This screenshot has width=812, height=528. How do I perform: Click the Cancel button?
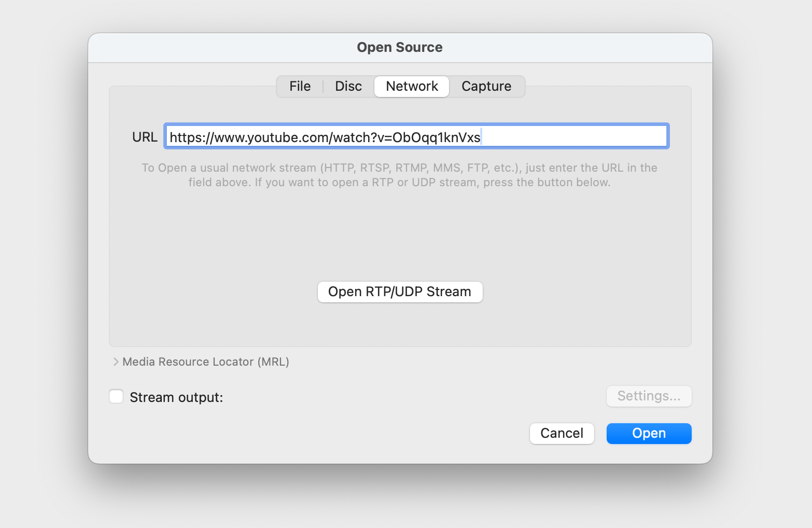click(562, 433)
